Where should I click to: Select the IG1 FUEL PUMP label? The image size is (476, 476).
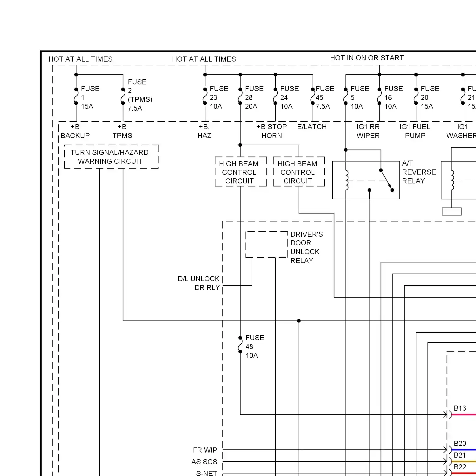pyautogui.click(x=415, y=131)
